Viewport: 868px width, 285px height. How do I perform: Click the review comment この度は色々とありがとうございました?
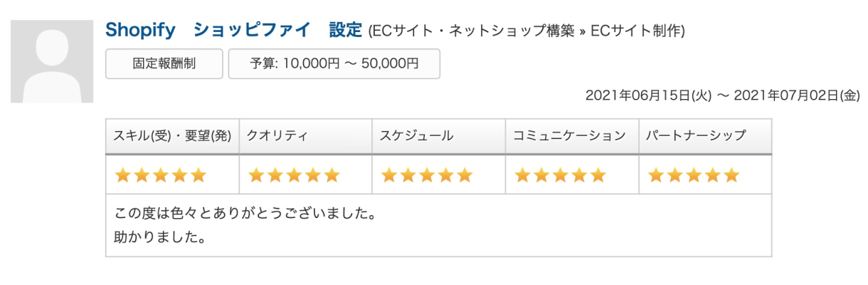[x=245, y=213]
